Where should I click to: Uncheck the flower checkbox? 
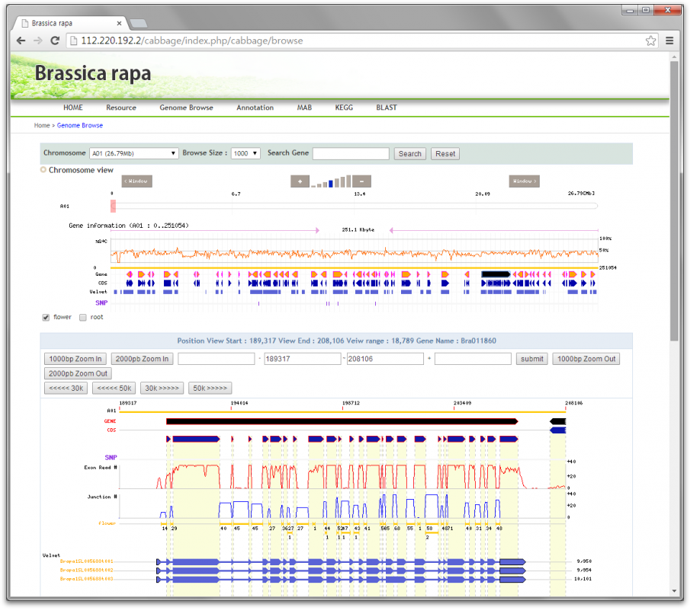click(46, 317)
